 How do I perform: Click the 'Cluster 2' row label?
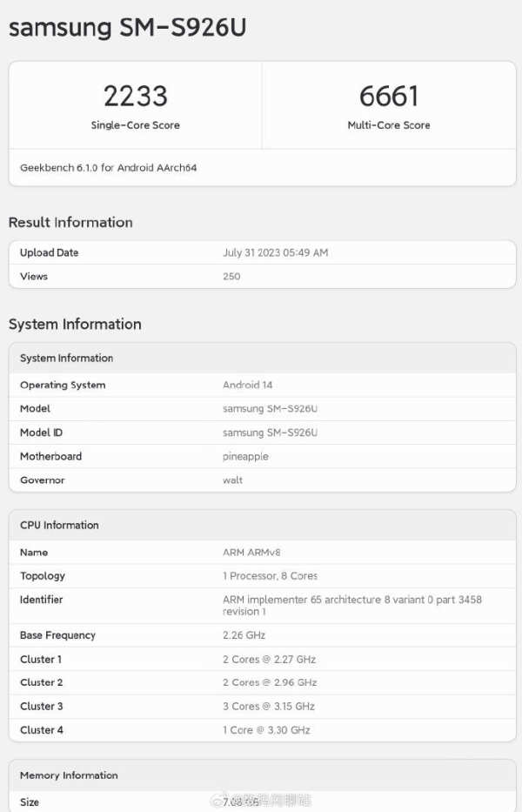pos(42,682)
